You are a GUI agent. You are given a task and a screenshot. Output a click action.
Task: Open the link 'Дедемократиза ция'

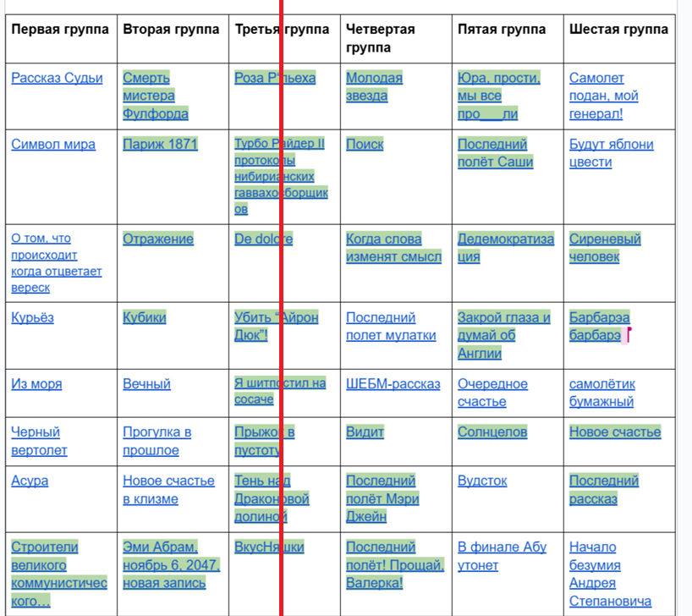coord(506,248)
